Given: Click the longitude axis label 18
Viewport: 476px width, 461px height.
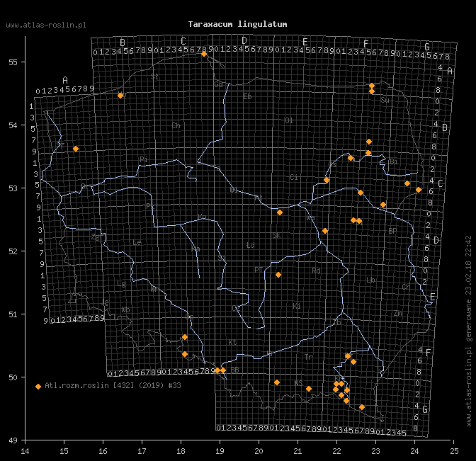Looking at the screenshot, I should coord(181,451).
